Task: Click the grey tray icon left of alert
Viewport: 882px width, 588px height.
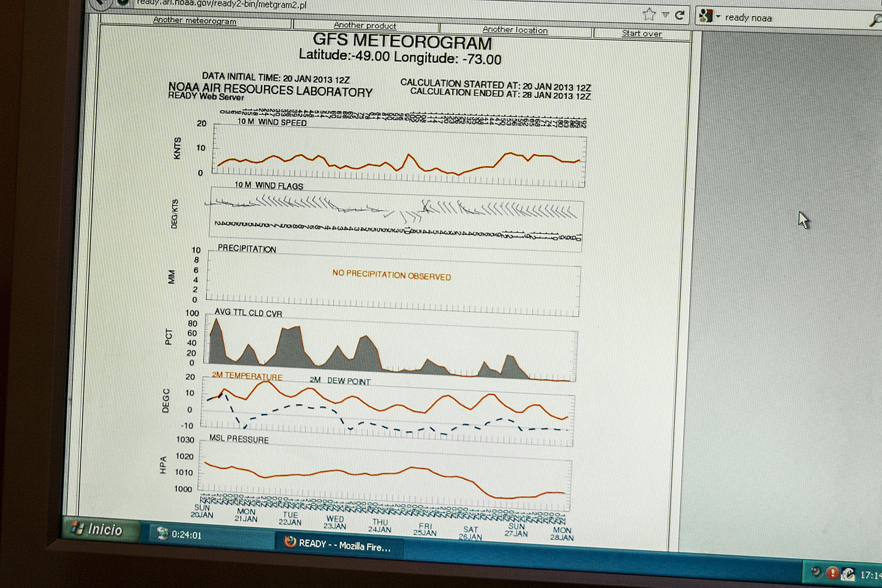Action: click(816, 571)
